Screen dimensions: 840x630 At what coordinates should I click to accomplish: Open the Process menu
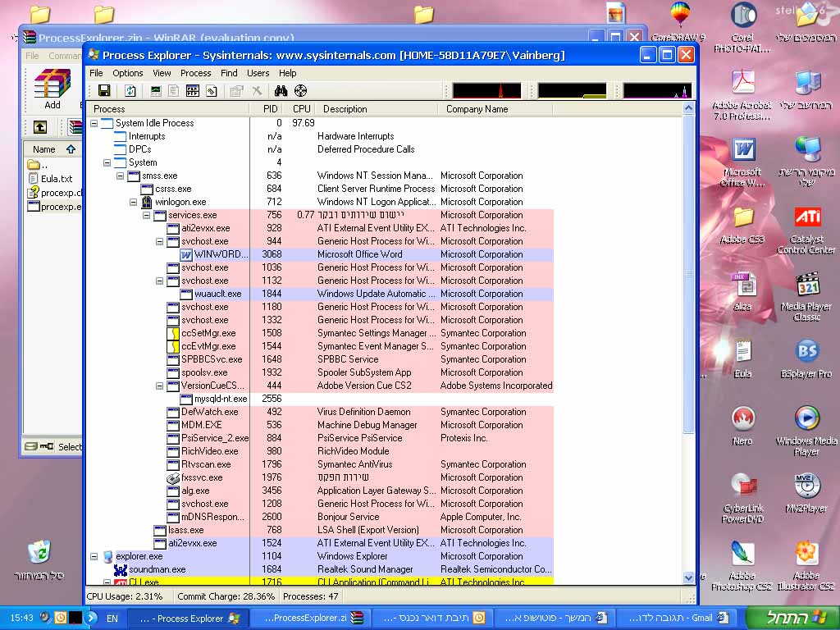click(x=195, y=73)
